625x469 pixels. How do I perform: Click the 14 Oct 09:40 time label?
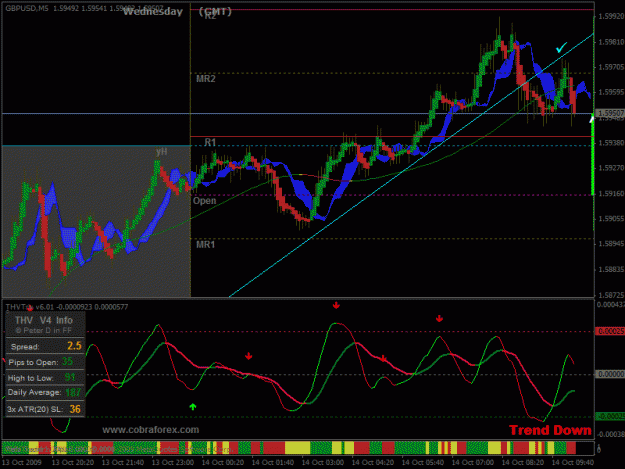pyautogui.click(x=573, y=463)
